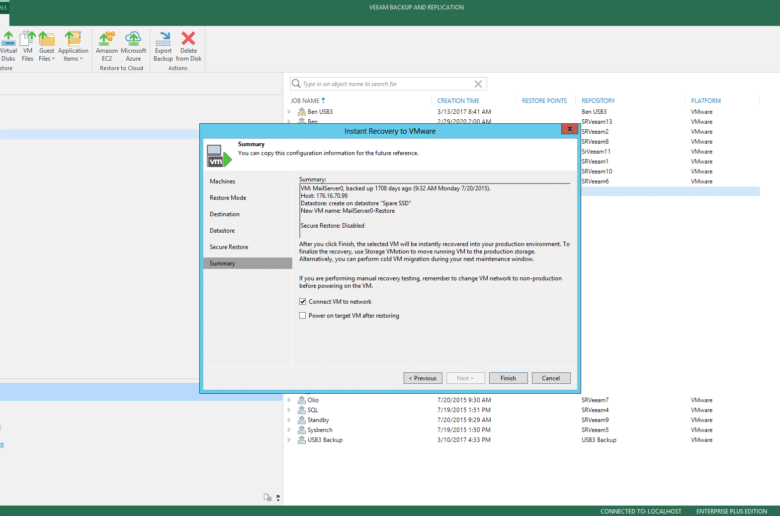Image resolution: width=780 pixels, height=516 pixels.
Task: Select the SQL job icon
Action: pyautogui.click(x=301, y=410)
